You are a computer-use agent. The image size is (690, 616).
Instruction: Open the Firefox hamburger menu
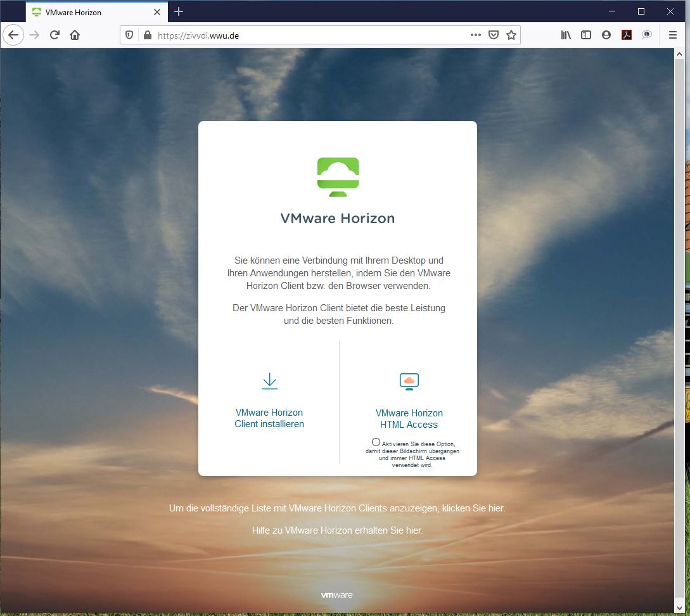click(x=673, y=35)
